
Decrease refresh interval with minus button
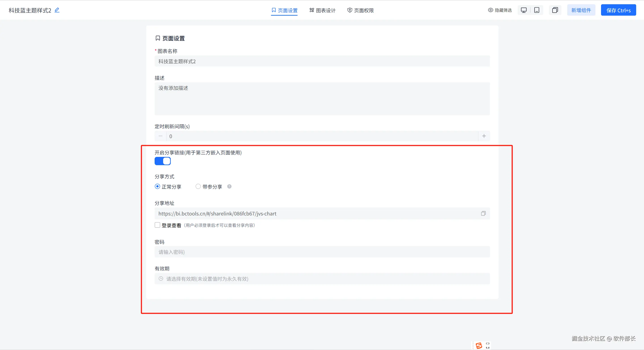(160, 136)
